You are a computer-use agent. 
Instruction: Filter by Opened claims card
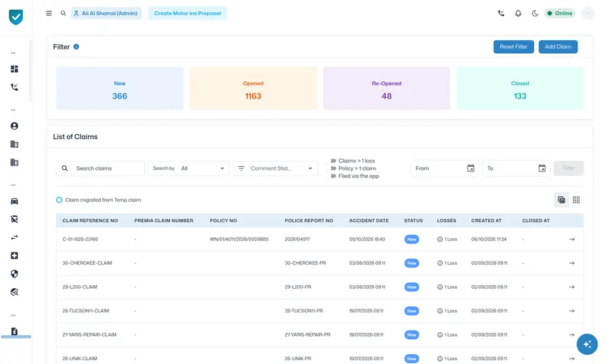pyautogui.click(x=253, y=88)
